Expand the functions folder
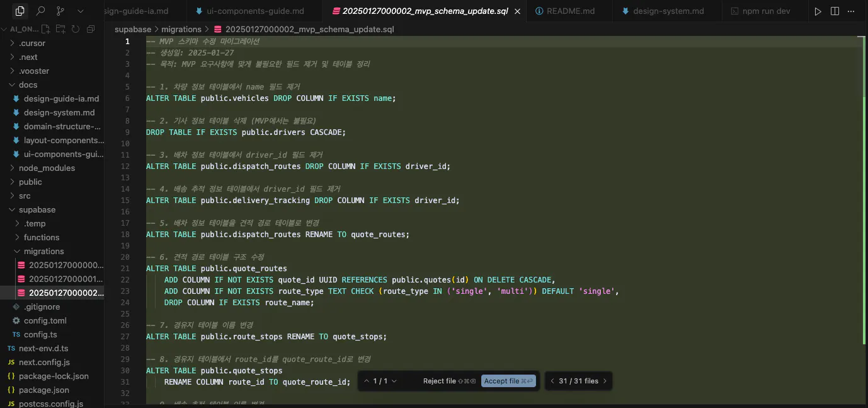868x408 pixels. click(52, 238)
